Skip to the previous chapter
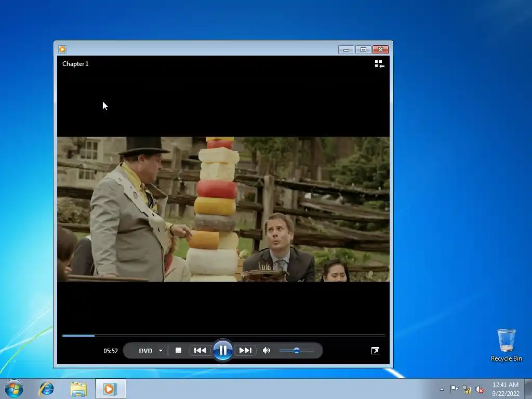The image size is (532, 399). [200, 351]
